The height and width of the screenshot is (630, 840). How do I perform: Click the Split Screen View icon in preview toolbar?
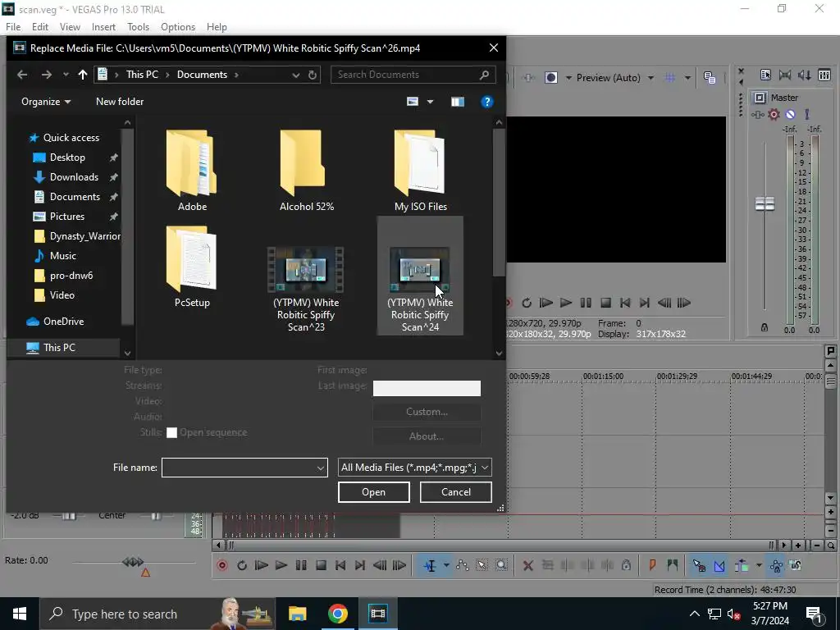pyautogui.click(x=550, y=78)
